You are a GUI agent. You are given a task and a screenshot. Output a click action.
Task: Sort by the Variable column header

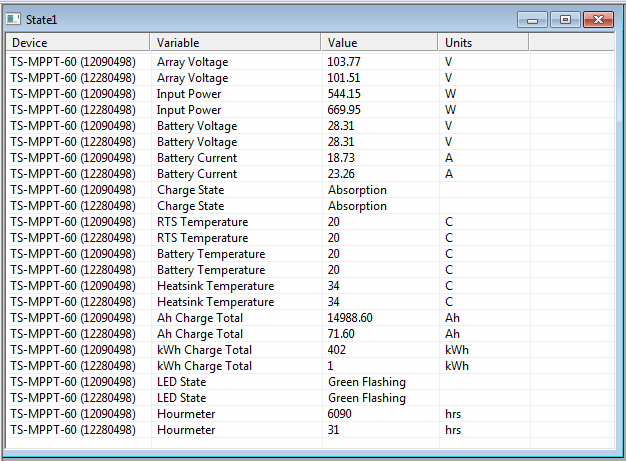click(236, 43)
